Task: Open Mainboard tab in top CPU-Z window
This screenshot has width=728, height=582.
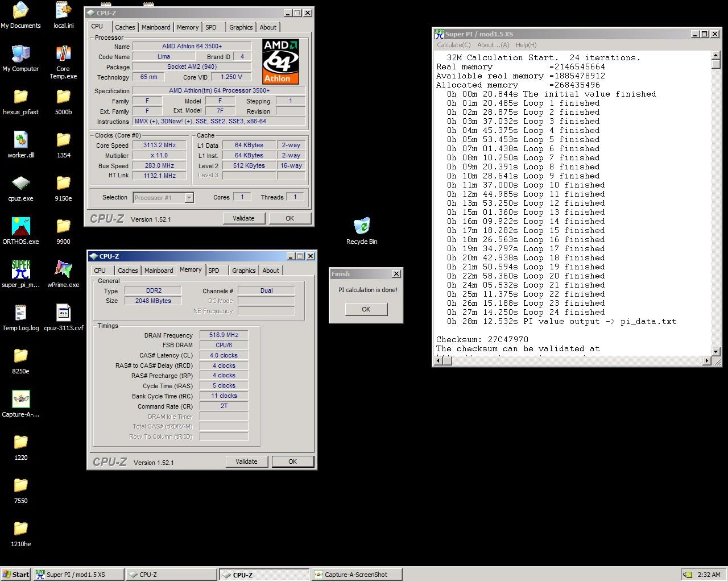Action: (x=156, y=27)
